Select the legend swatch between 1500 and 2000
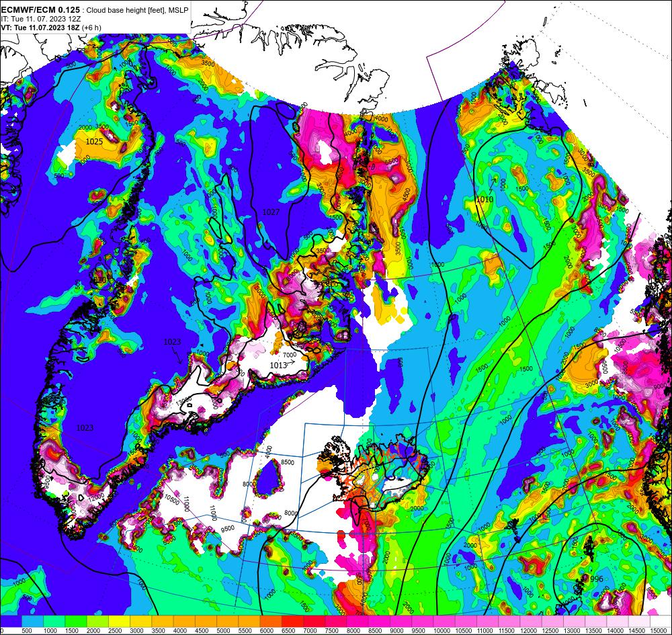The image size is (672, 635). 76,622
